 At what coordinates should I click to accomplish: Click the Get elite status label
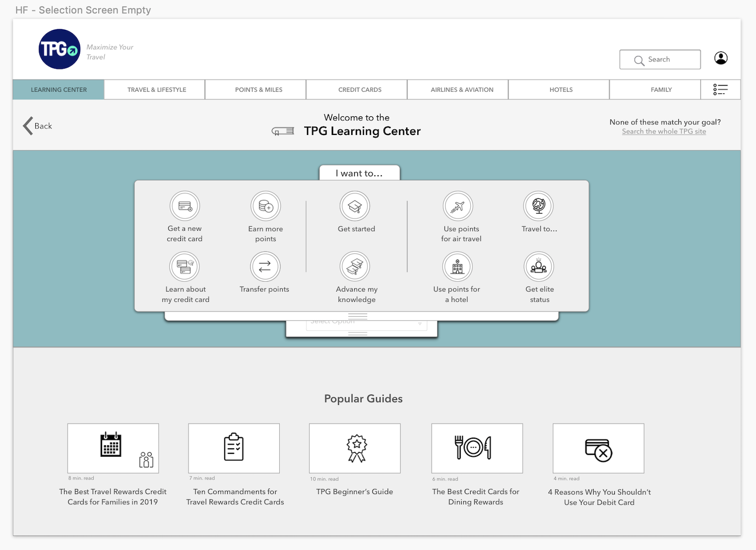(540, 294)
